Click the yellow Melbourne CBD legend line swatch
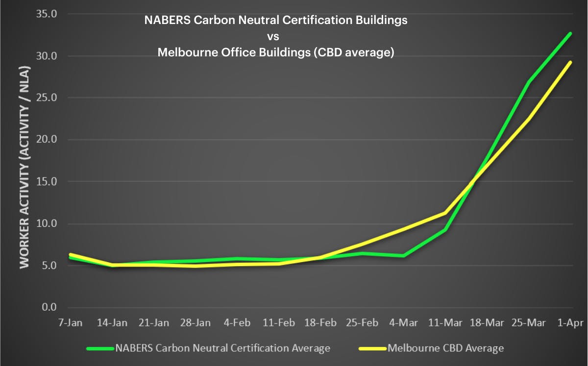Screen dimensions: 588x366 point(373,349)
